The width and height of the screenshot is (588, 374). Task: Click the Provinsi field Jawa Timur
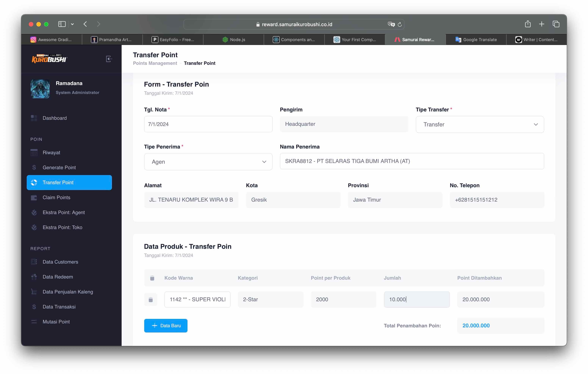tap(395, 200)
